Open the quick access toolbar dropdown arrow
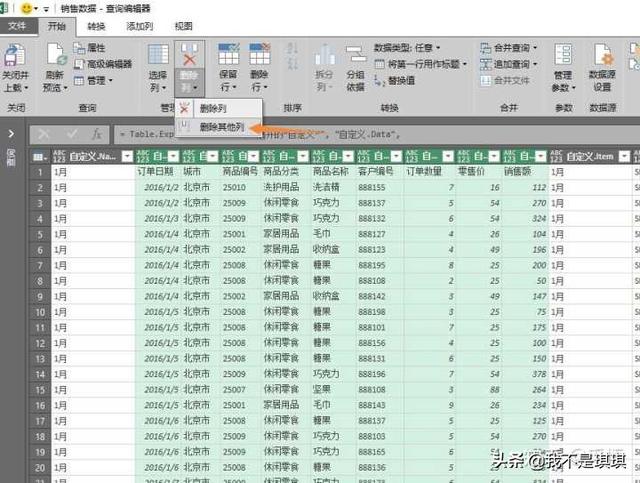Viewport: 640px width, 483px height. 46,9
